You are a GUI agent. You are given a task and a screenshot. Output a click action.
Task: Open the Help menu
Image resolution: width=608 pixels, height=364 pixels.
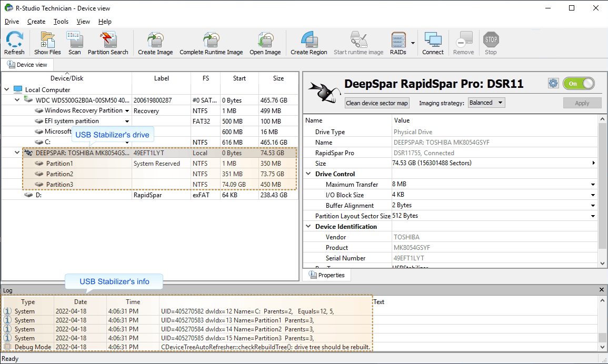pos(105,22)
